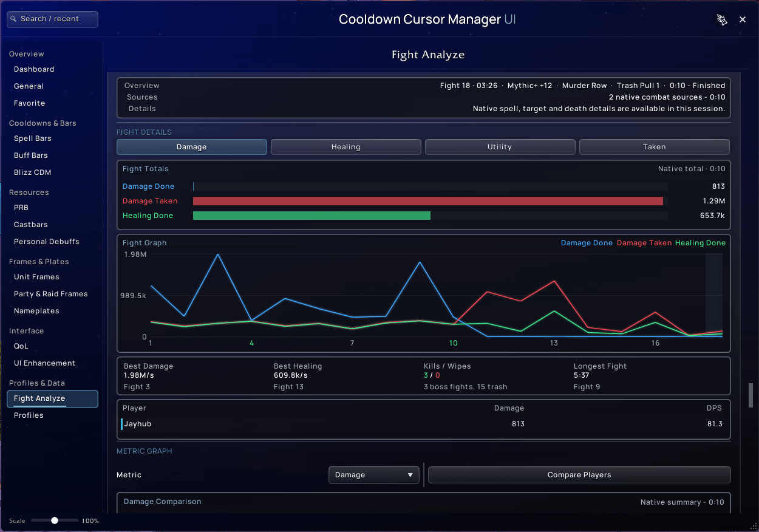The image size is (759, 532).
Task: Open the Utility fight details tab
Action: tap(500, 147)
